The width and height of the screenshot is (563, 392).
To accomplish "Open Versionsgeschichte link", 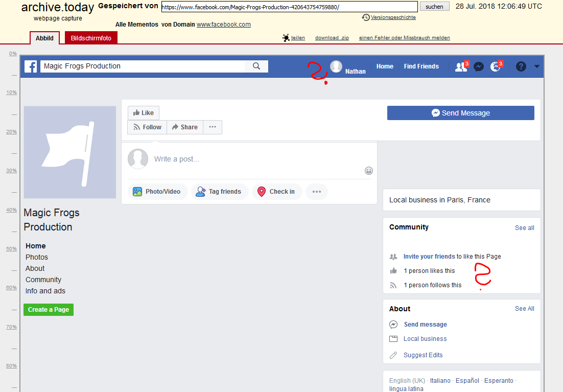I will coord(393,17).
